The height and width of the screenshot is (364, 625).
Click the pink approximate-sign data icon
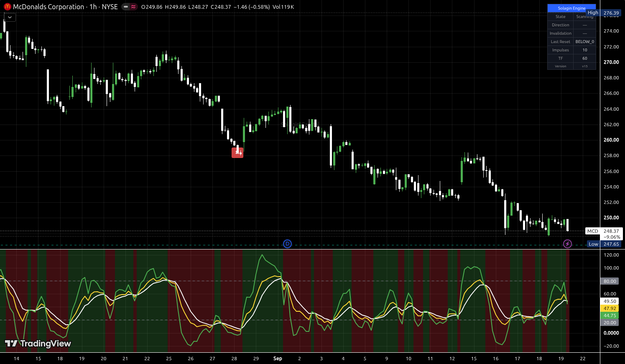tap(133, 7)
